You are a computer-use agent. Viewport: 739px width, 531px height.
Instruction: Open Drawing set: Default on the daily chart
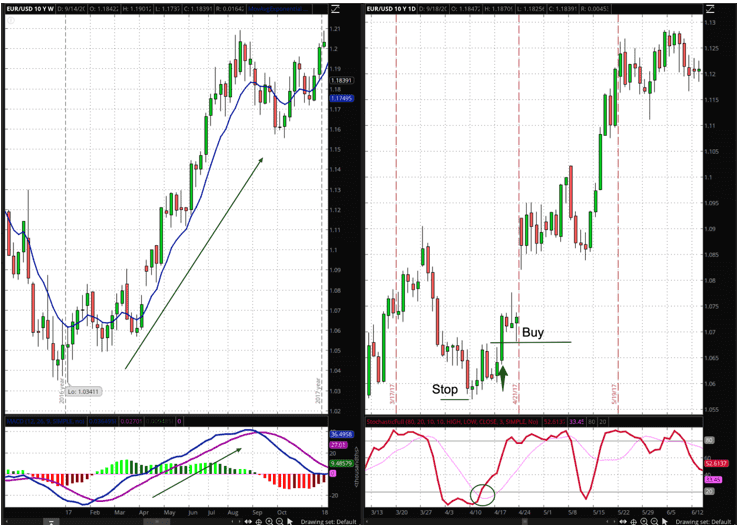[x=703, y=522]
